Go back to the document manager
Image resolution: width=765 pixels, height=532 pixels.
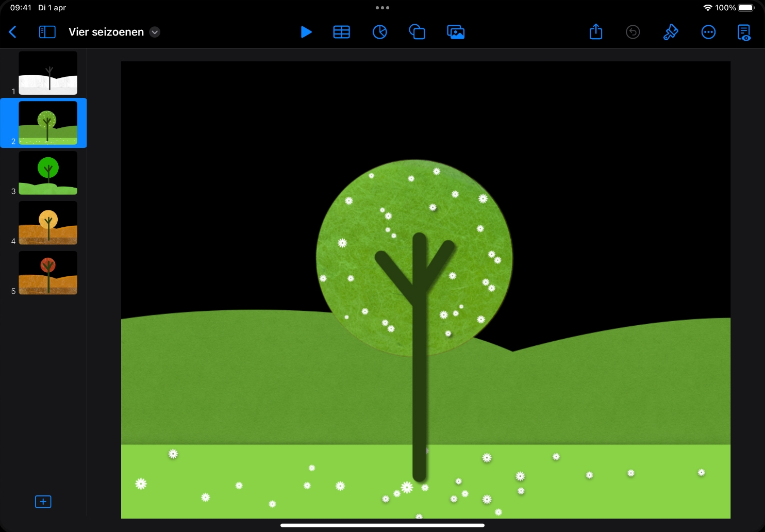click(x=13, y=32)
